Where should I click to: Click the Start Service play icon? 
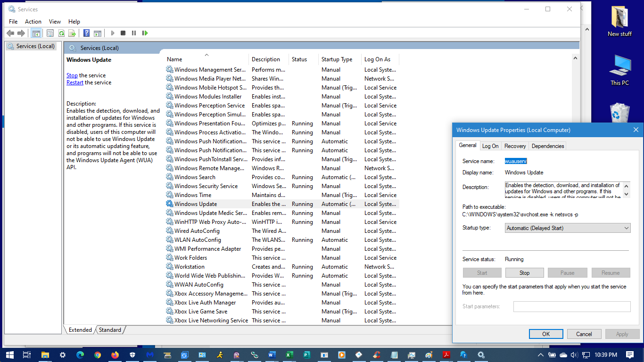point(112,33)
